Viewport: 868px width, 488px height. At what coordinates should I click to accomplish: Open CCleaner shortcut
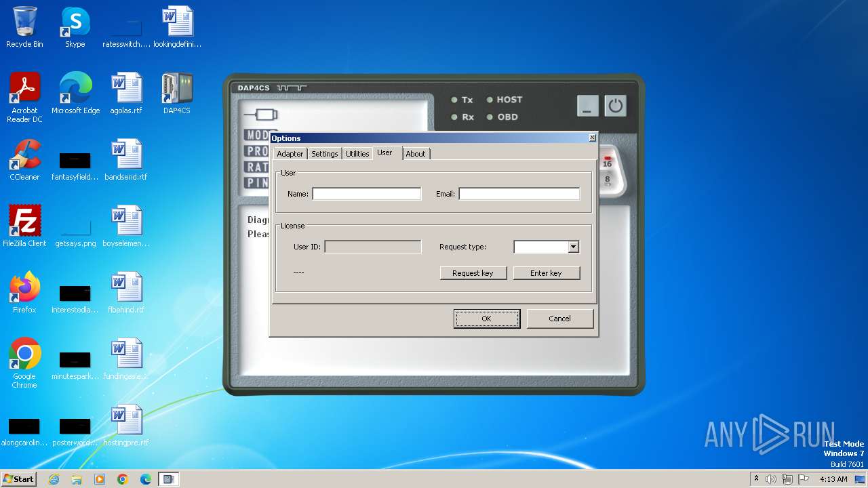coord(24,160)
